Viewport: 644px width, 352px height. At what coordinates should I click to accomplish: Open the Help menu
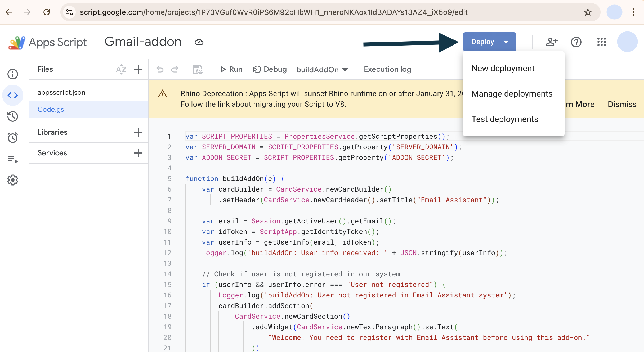[x=576, y=42]
